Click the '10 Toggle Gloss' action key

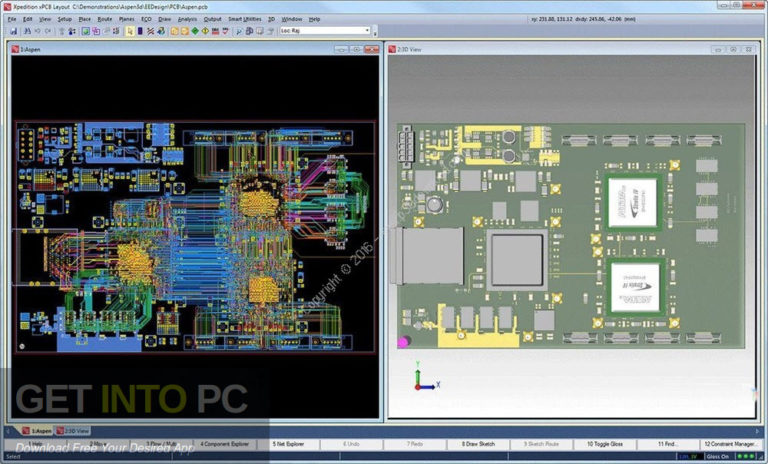[x=605, y=444]
